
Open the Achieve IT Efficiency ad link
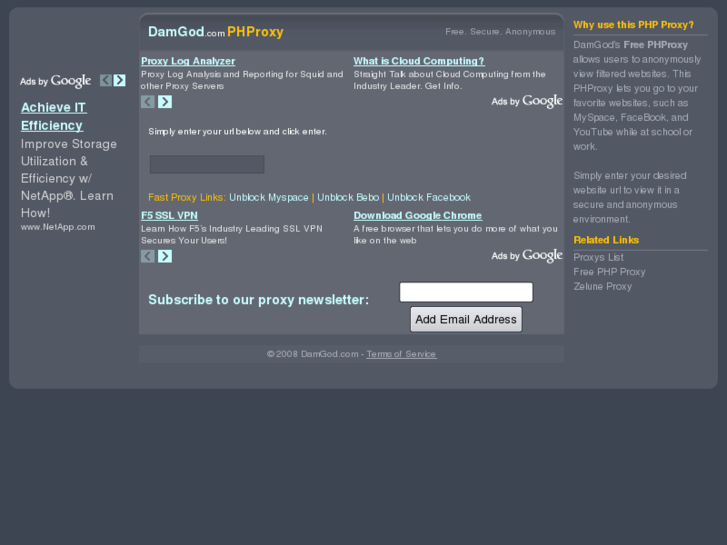(x=53, y=116)
